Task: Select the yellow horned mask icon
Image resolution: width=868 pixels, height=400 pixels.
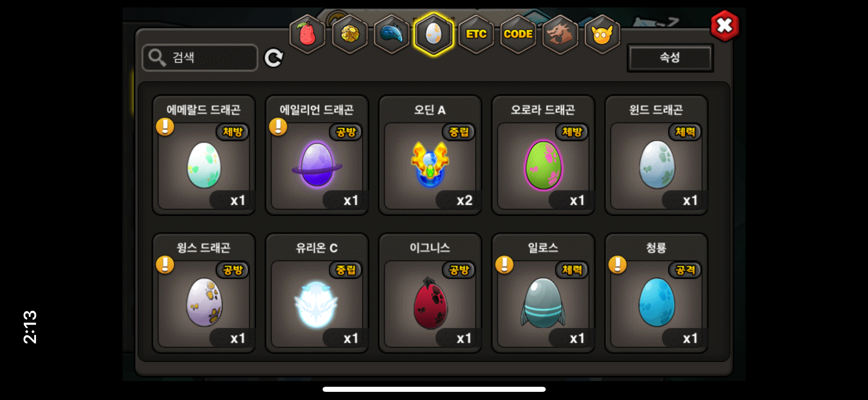Action: tap(602, 34)
